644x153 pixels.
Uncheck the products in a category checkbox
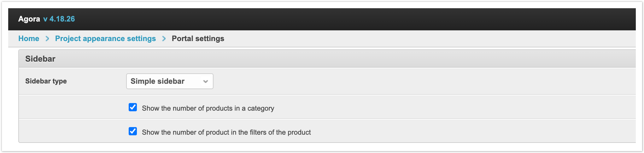[133, 107]
